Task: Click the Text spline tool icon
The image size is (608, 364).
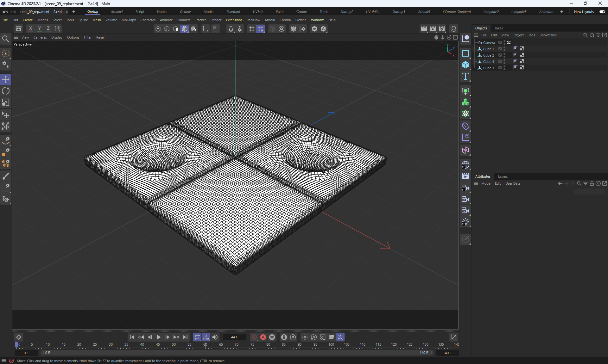Action: click(x=465, y=76)
